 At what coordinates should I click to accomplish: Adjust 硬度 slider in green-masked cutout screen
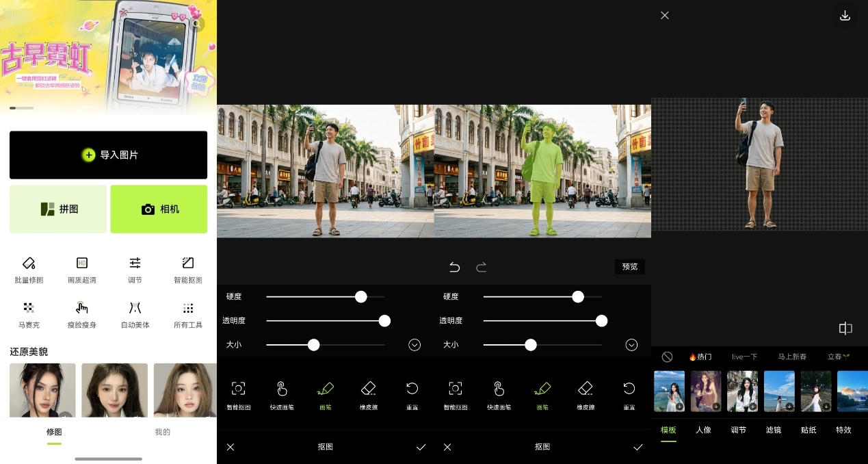tap(542, 296)
